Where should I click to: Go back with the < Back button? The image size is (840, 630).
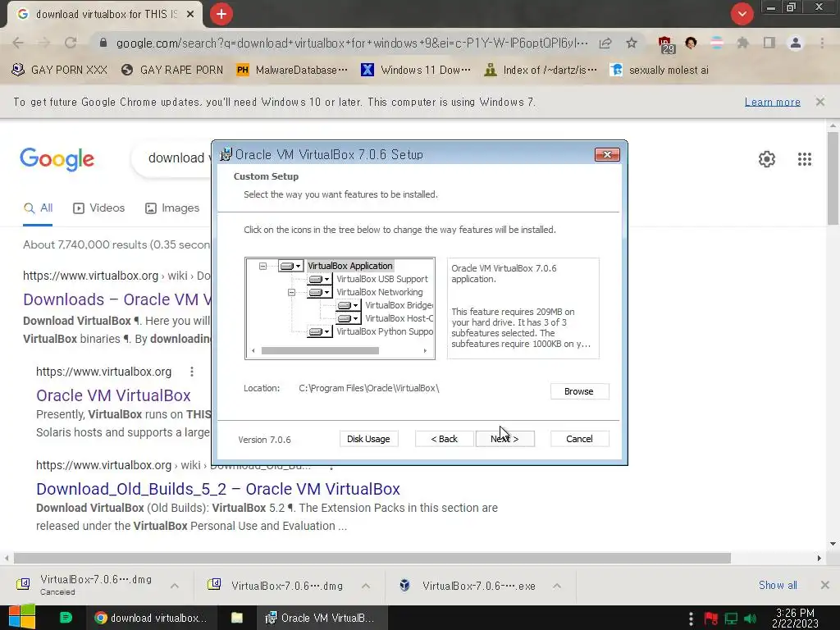coord(444,439)
